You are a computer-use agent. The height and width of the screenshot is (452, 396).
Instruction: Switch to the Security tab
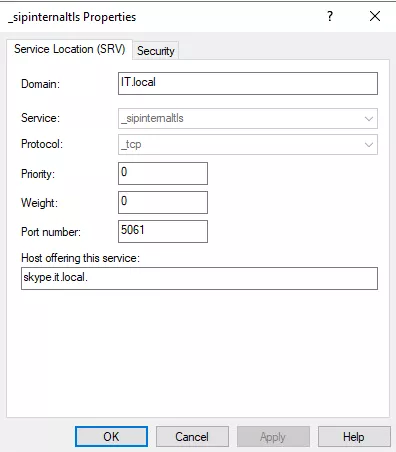[x=156, y=51]
